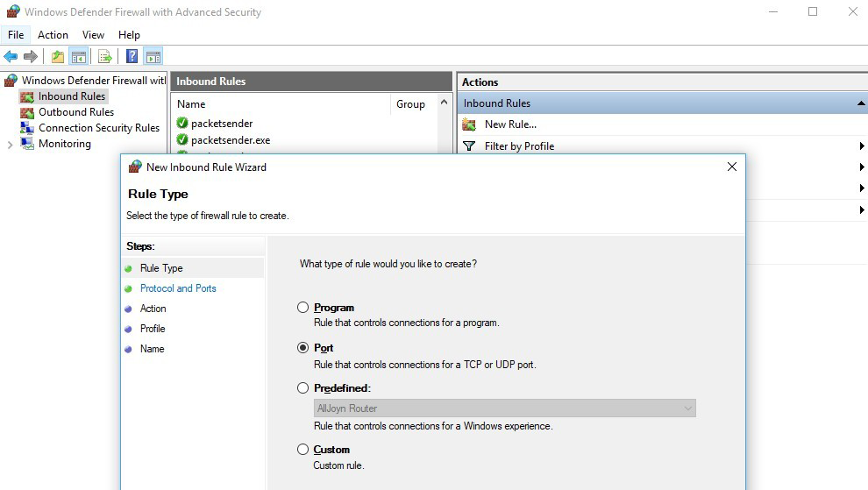The width and height of the screenshot is (868, 490).
Task: Click the Filter by Profile funnel icon
Action: [x=469, y=146]
